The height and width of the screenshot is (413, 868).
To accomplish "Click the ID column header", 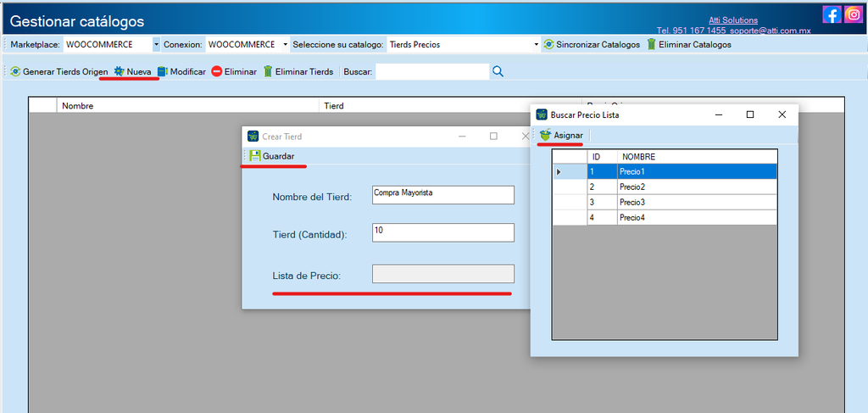I will (x=603, y=157).
